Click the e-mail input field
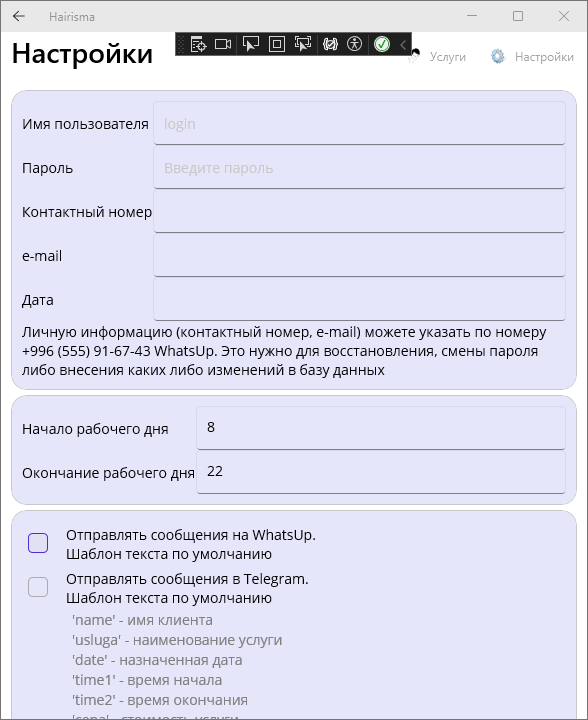This screenshot has height=720, width=588. pyautogui.click(x=359, y=255)
